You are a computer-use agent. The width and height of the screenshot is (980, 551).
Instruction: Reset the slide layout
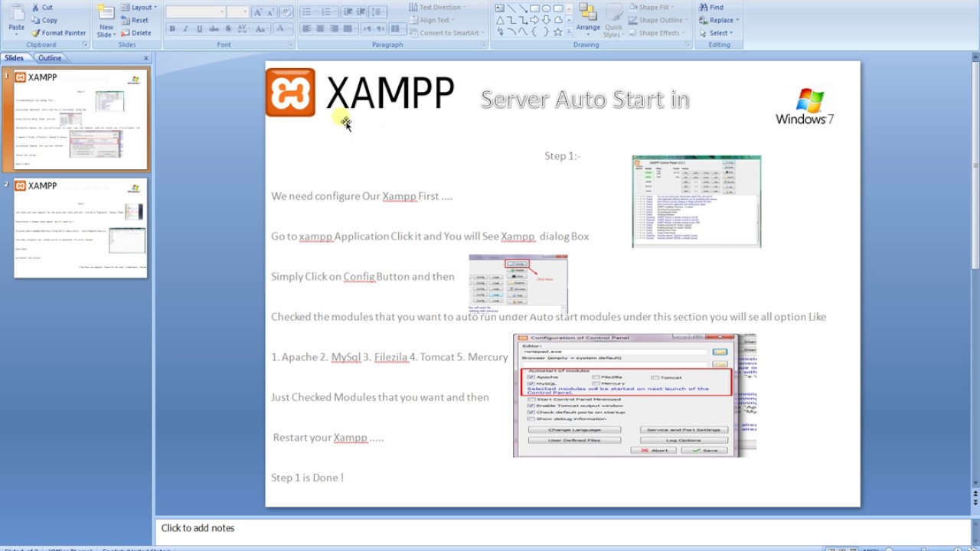(x=136, y=20)
